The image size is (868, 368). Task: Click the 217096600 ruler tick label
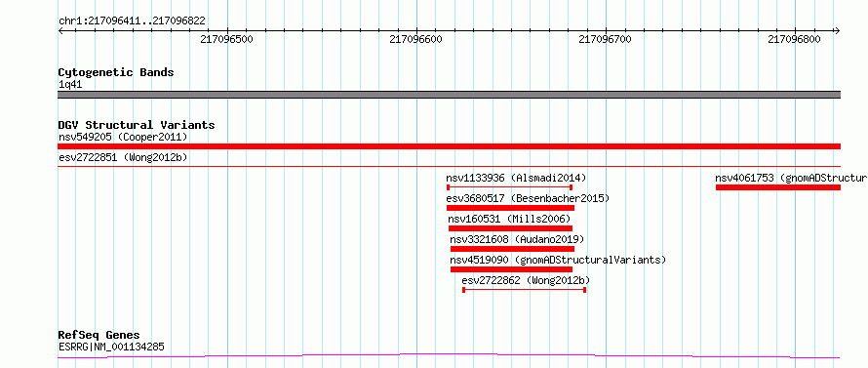(416, 40)
